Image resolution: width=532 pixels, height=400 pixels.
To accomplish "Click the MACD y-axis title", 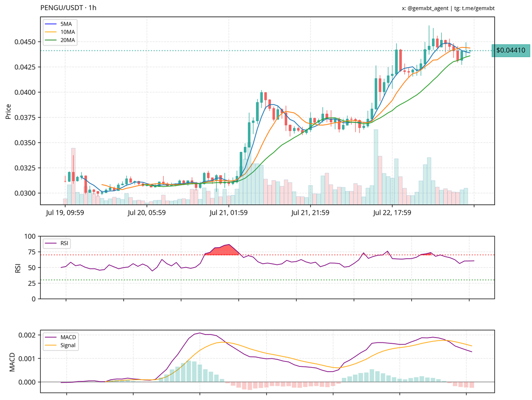I will point(12,361).
